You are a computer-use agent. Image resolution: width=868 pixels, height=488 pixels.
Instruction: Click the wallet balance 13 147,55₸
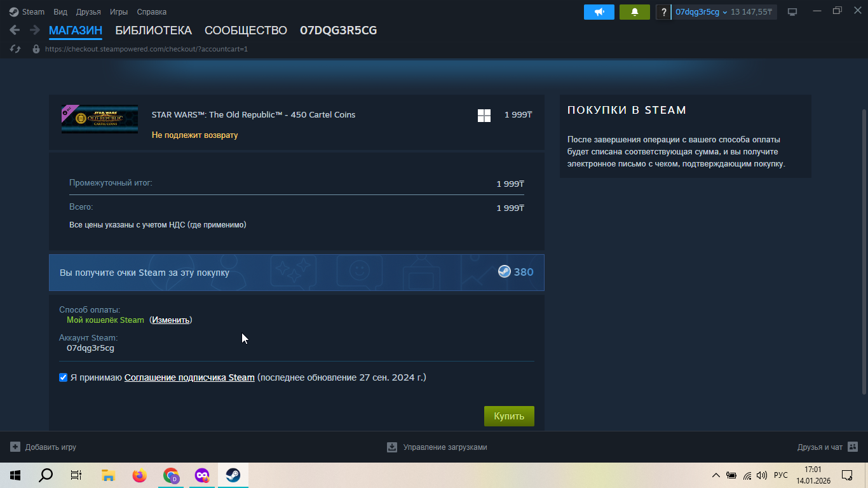(752, 12)
